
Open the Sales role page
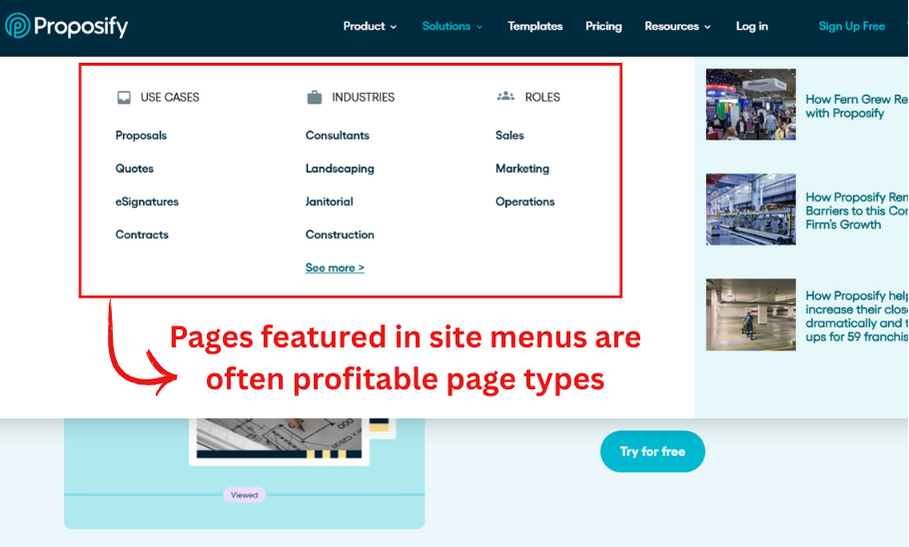[510, 135]
